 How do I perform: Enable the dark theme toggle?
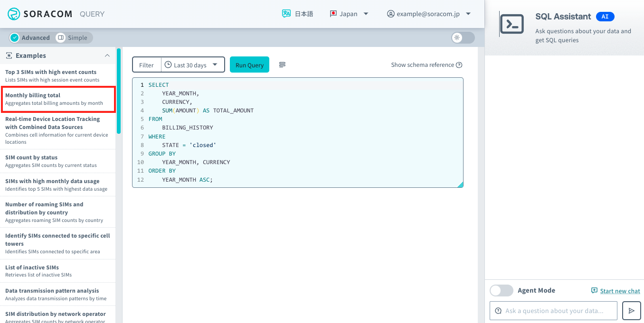[462, 37]
